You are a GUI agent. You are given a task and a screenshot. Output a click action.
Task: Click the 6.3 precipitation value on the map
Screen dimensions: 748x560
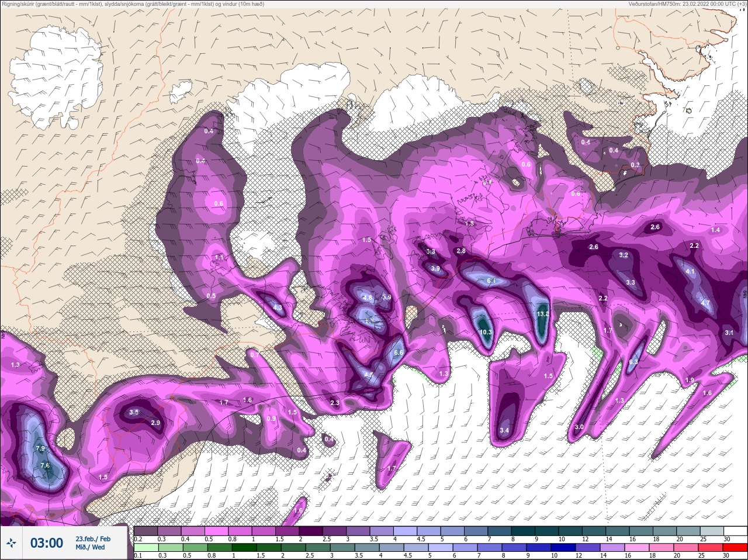(x=633, y=362)
